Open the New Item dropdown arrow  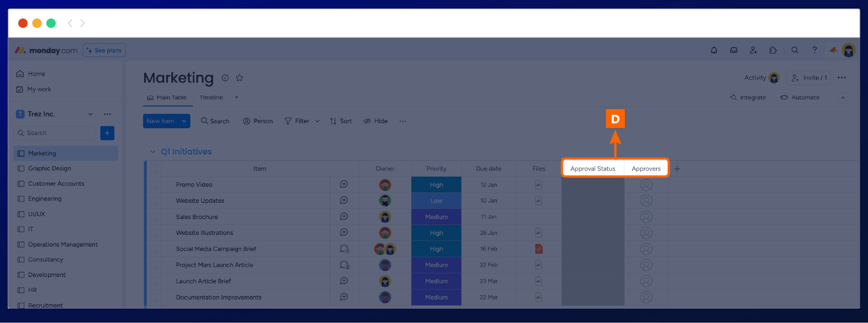pyautogui.click(x=184, y=121)
